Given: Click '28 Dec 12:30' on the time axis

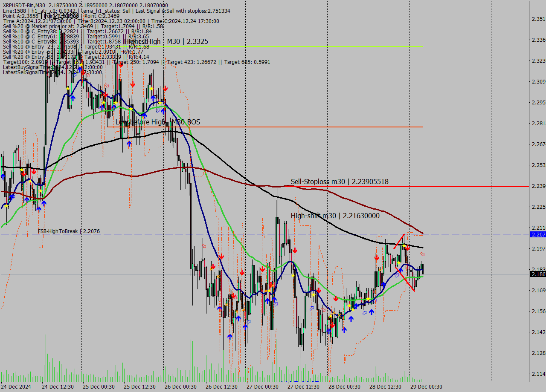Looking at the screenshot, I should click(x=386, y=387).
